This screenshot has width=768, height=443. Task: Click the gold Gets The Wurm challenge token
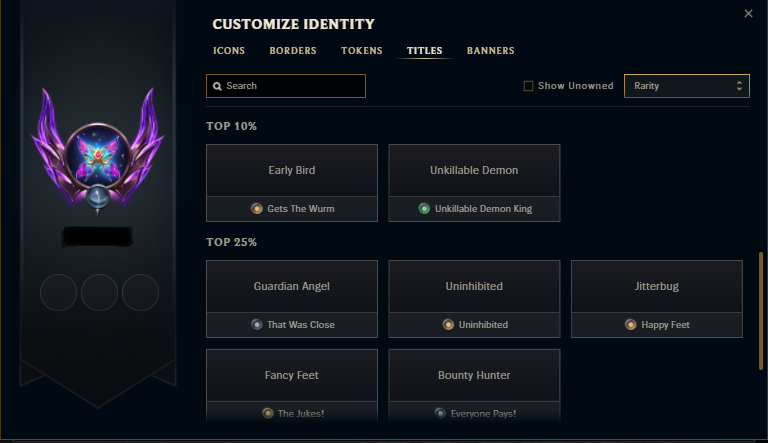tap(257, 209)
